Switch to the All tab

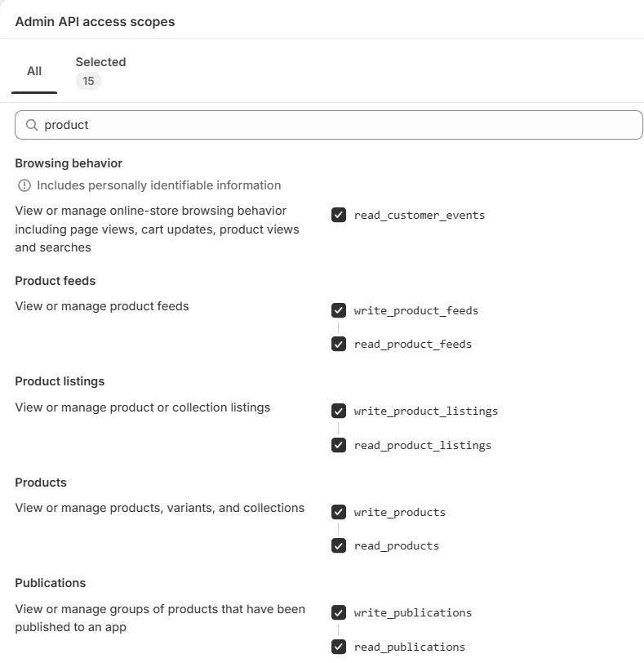tap(34, 71)
